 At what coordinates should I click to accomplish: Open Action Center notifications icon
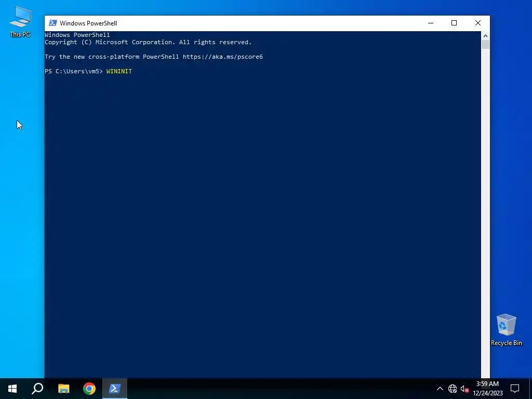515,389
